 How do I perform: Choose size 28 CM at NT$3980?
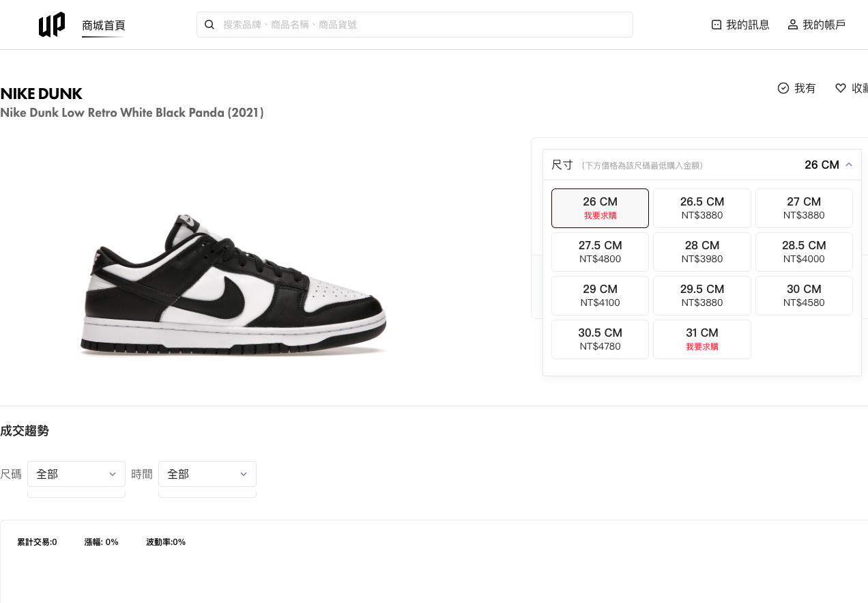[701, 252]
